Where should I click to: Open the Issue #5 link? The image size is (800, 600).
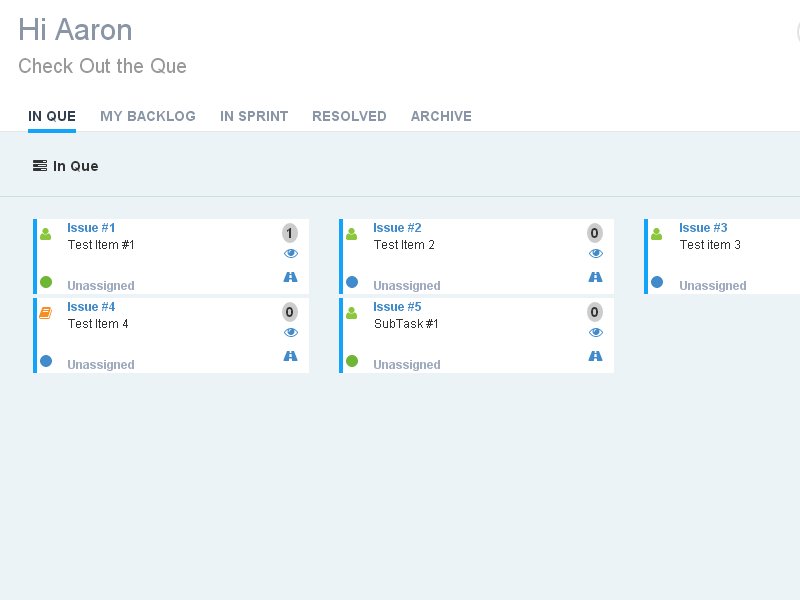397,307
